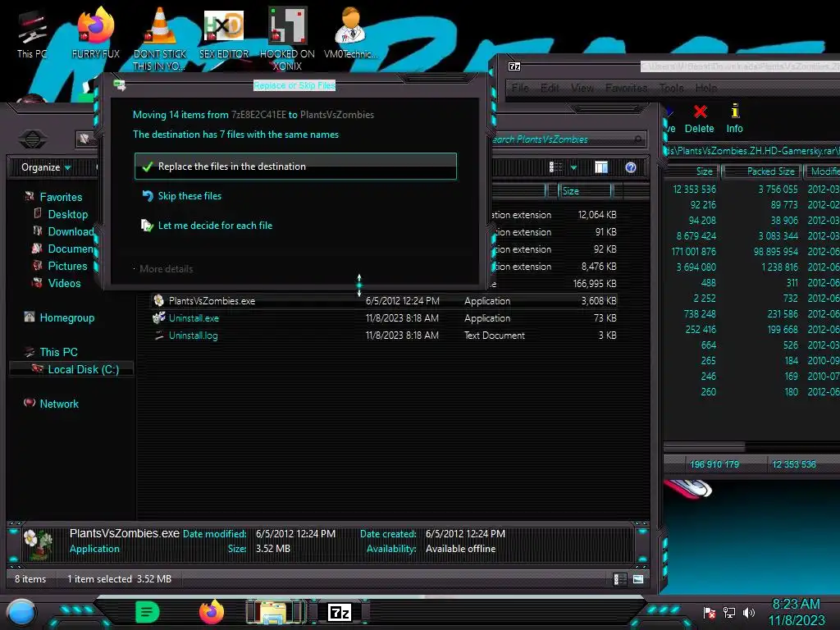840x630 pixels.
Task: Open the HOOKED ON XONIX desktop shortcut
Action: 287,39
